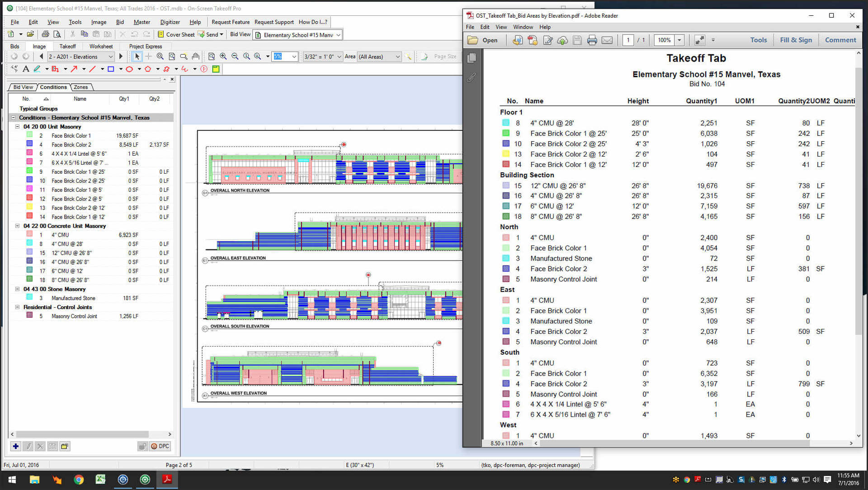Screen dimensions: 868x490
Task: Click the cloud upload icon in Adobe Reader
Action: click(562, 40)
